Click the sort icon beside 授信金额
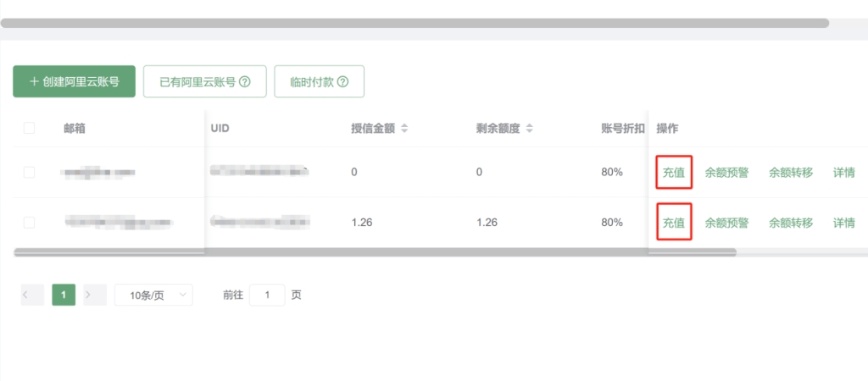Image resolution: width=868 pixels, height=381 pixels. [404, 129]
